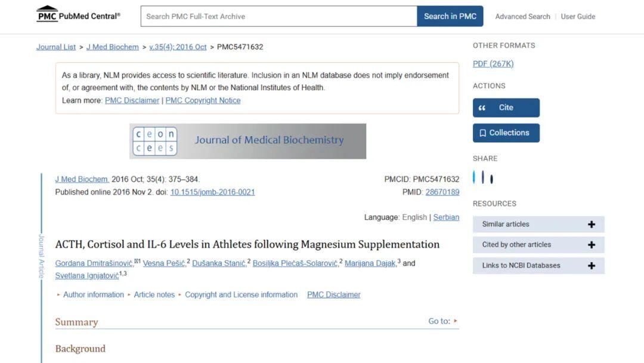Click the middle share icon
The width and height of the screenshot is (644, 363).
pyautogui.click(x=483, y=177)
